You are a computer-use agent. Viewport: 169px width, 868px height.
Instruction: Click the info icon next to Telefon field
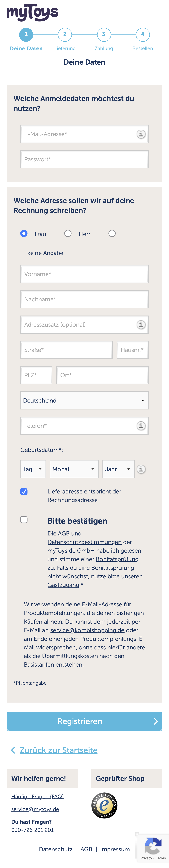[140, 426]
